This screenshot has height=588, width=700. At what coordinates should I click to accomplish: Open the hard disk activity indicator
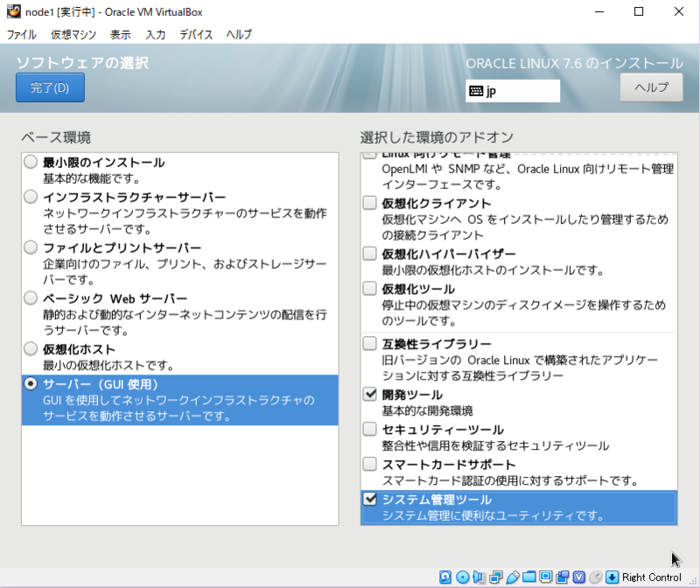tap(445, 577)
